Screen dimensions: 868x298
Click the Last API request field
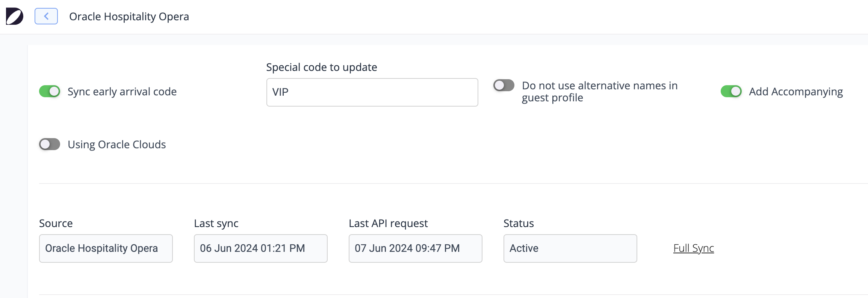[x=416, y=248]
